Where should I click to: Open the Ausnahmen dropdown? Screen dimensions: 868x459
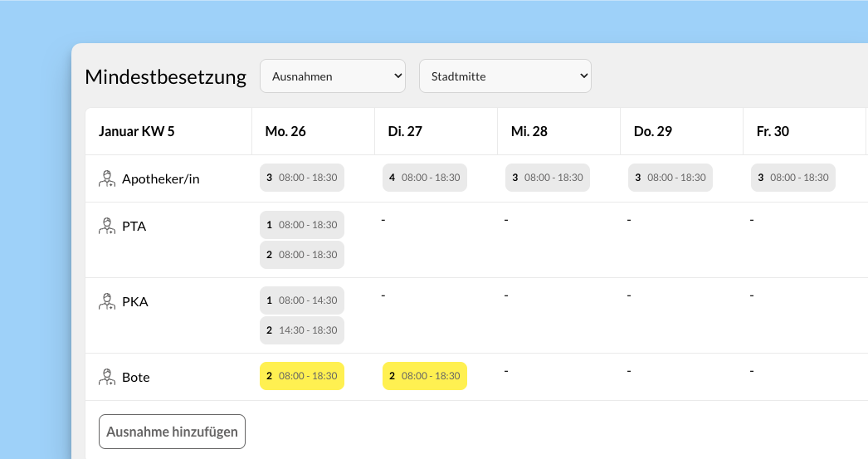coord(332,76)
